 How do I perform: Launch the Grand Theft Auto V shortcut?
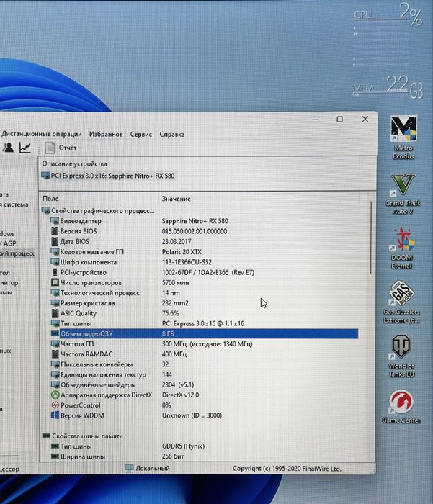[403, 194]
